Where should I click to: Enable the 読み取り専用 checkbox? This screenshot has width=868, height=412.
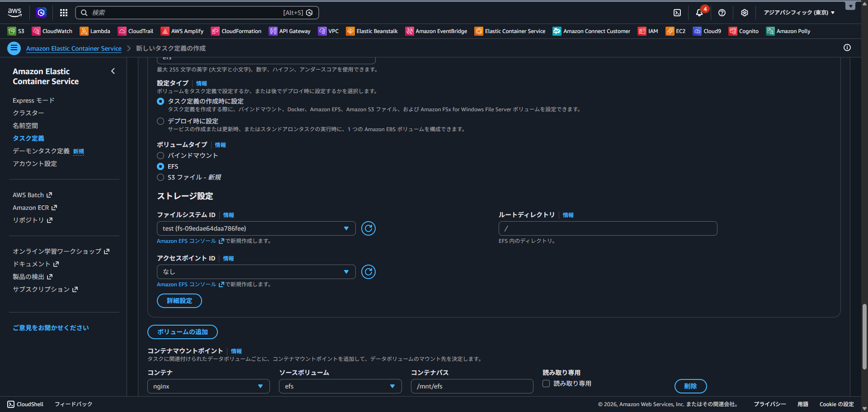tap(546, 384)
